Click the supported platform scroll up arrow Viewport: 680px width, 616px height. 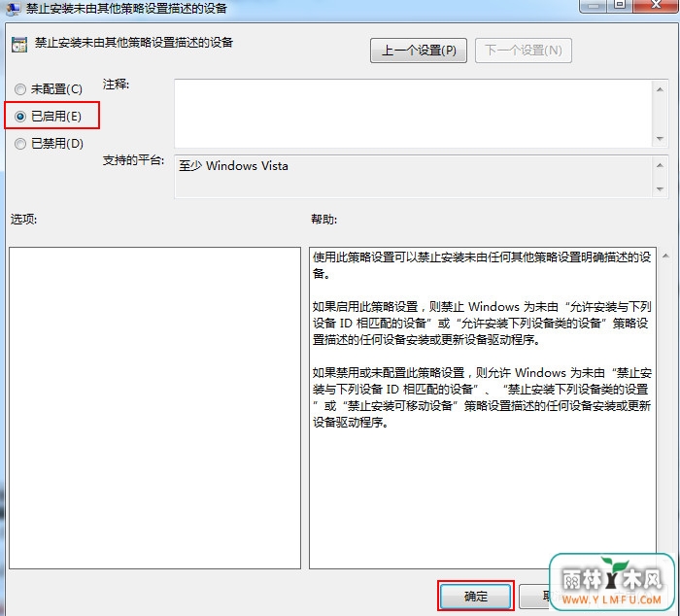[x=660, y=165]
